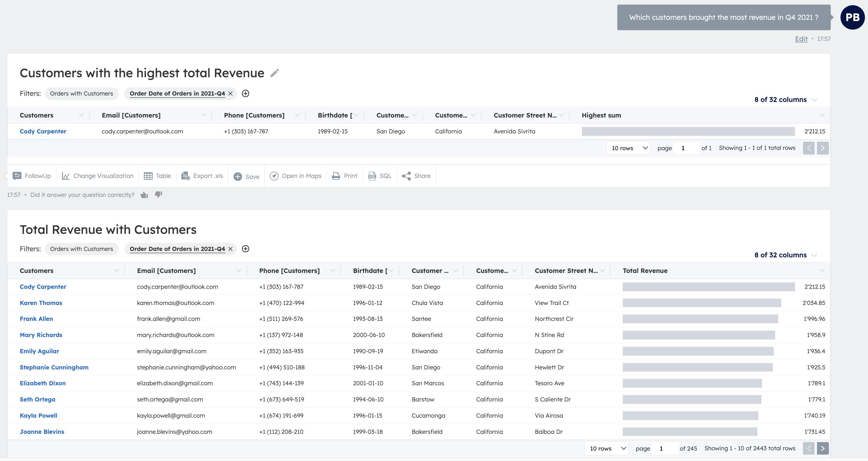Screen dimensions: 868x461
Task: Click the Share toolbar button
Action: point(416,176)
